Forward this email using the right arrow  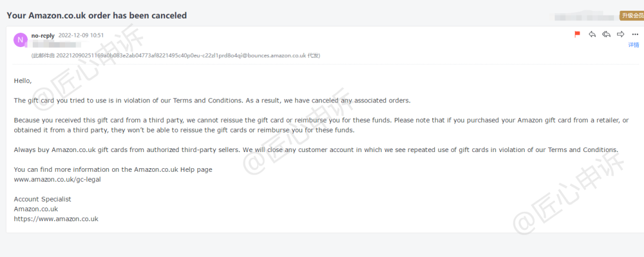point(621,35)
